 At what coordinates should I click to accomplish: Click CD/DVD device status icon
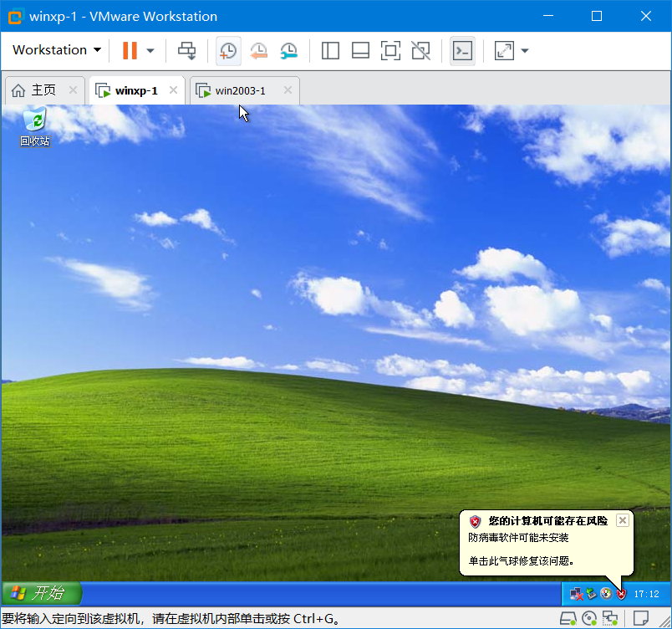point(589,619)
